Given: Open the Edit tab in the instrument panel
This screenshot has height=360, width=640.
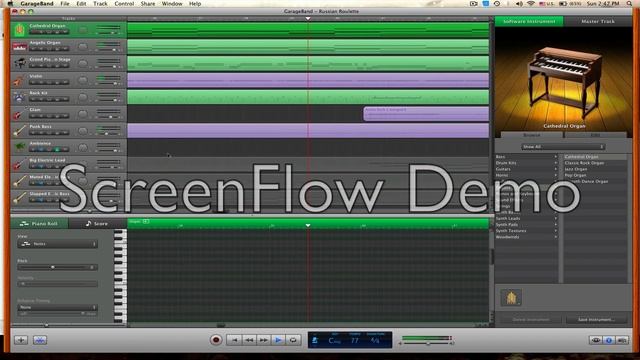Looking at the screenshot, I should [x=596, y=135].
